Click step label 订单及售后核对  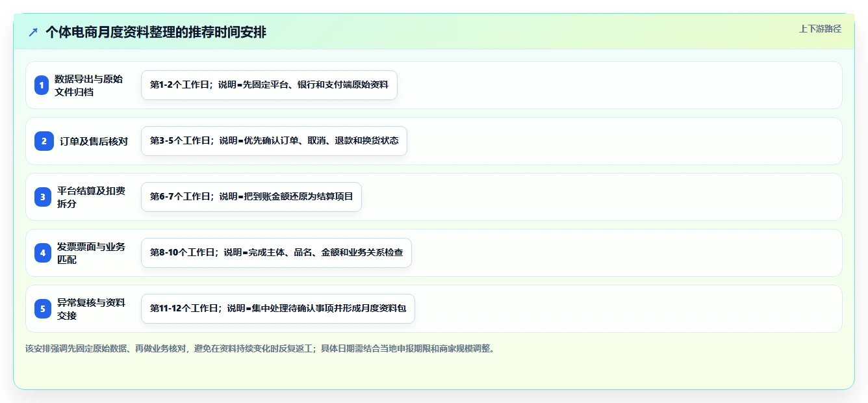point(94,141)
